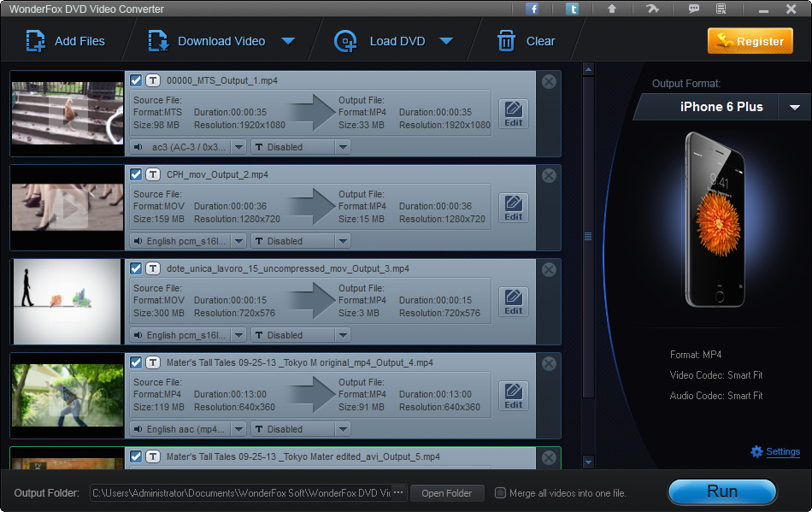Browse output folder with the ellipsis button
812x512 pixels.
tap(399, 493)
